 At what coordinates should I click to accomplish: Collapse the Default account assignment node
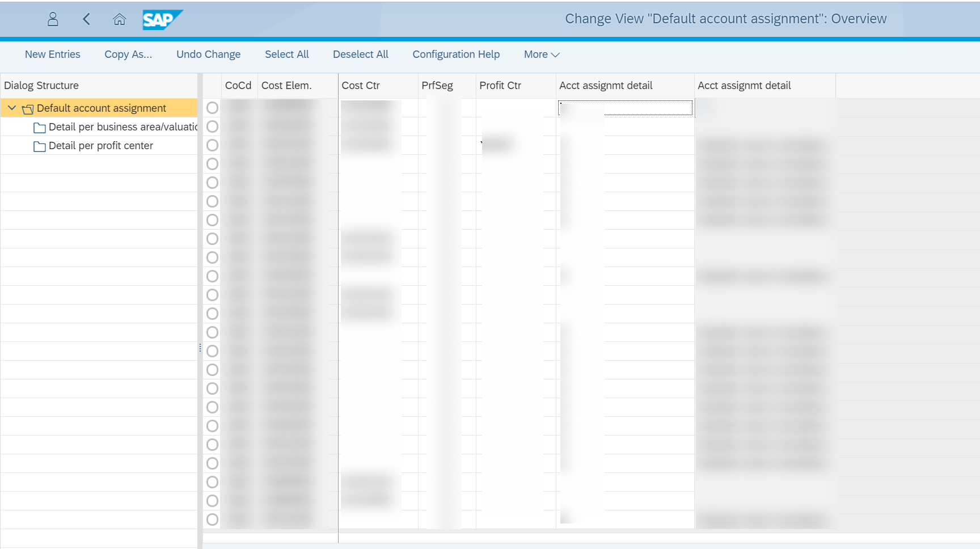click(x=12, y=108)
